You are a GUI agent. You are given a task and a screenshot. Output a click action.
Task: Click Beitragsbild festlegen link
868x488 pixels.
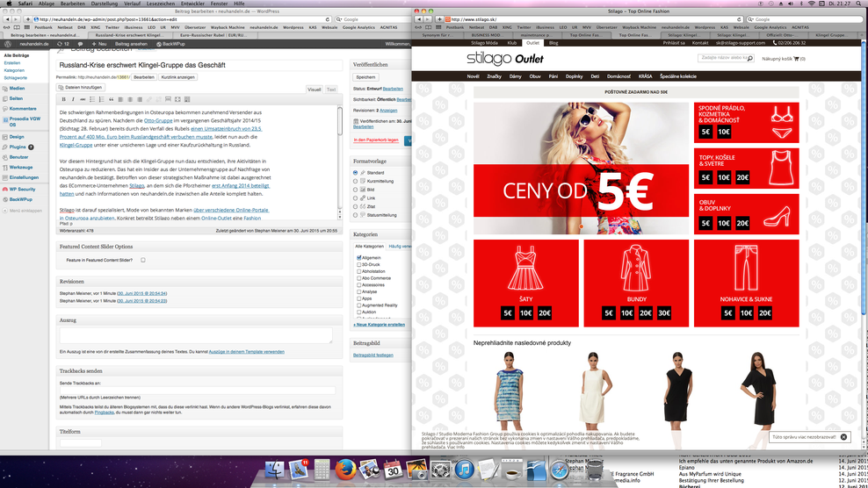(x=373, y=355)
